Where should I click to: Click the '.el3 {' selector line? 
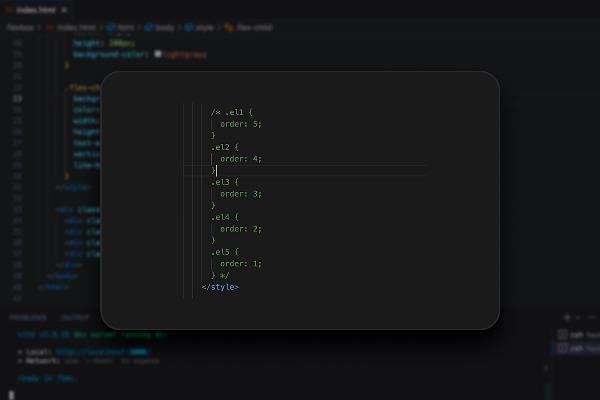pos(225,182)
